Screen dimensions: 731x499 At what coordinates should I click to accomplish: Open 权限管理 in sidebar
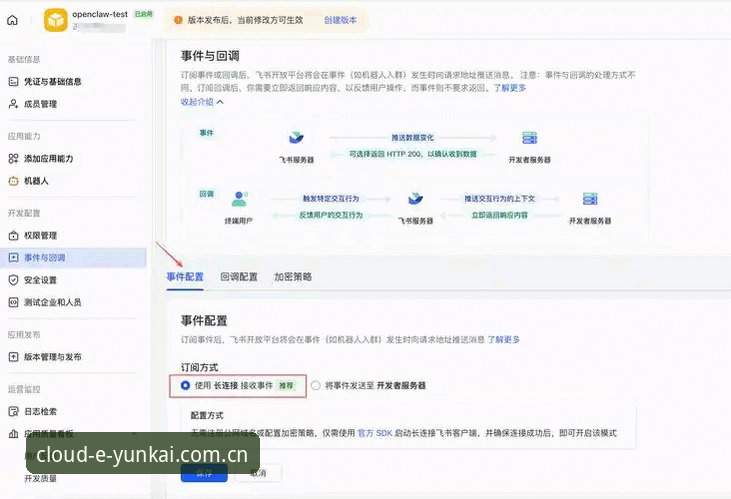(41, 236)
